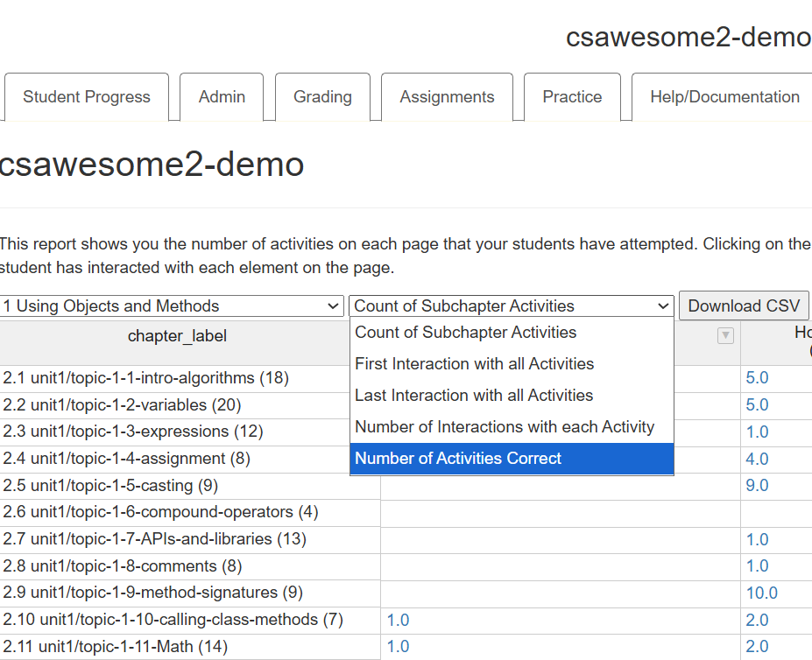
Task: Click the column filter arrow icon
Action: coord(725,336)
